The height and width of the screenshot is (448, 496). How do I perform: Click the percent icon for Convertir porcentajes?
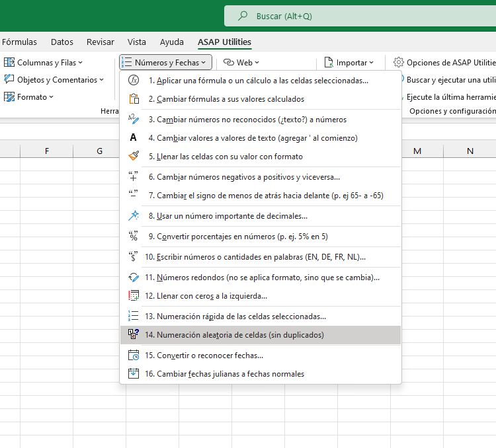(134, 236)
